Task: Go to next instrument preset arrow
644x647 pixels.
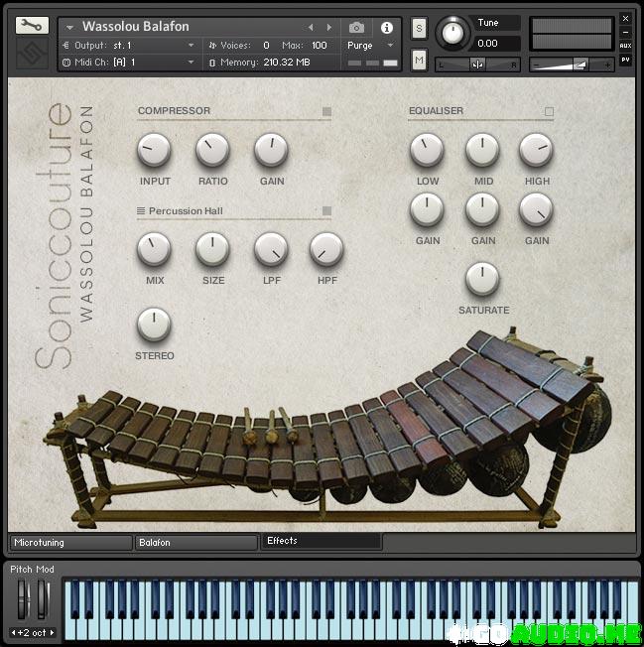Action: (329, 27)
